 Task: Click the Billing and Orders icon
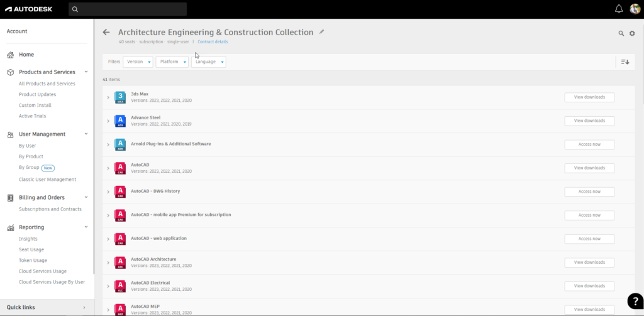tap(11, 198)
